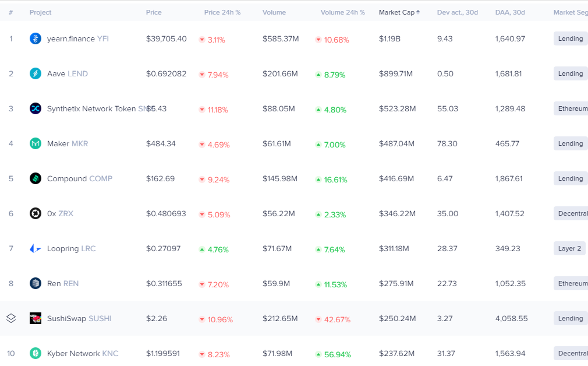Click the Synthetix Network Token logo icon

coord(36,108)
